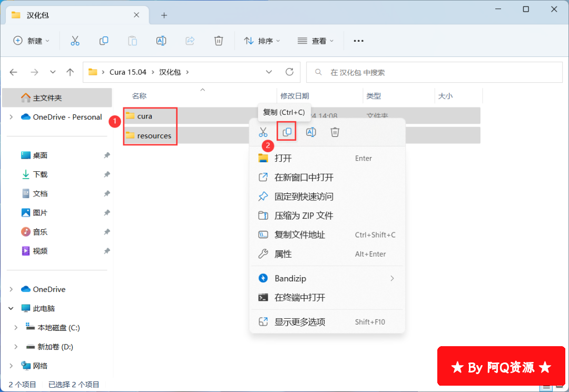Click the toolbar Delete trash icon
The height and width of the screenshot is (392, 569).
click(x=219, y=41)
